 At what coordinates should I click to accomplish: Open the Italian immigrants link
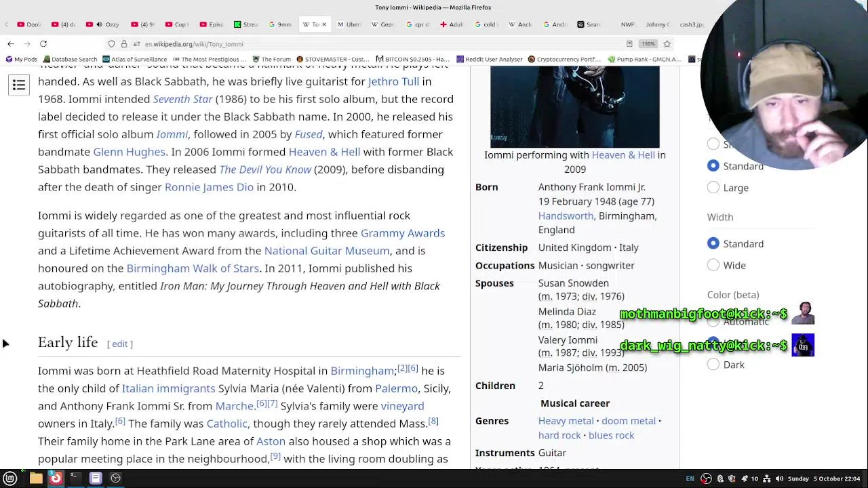click(168, 388)
